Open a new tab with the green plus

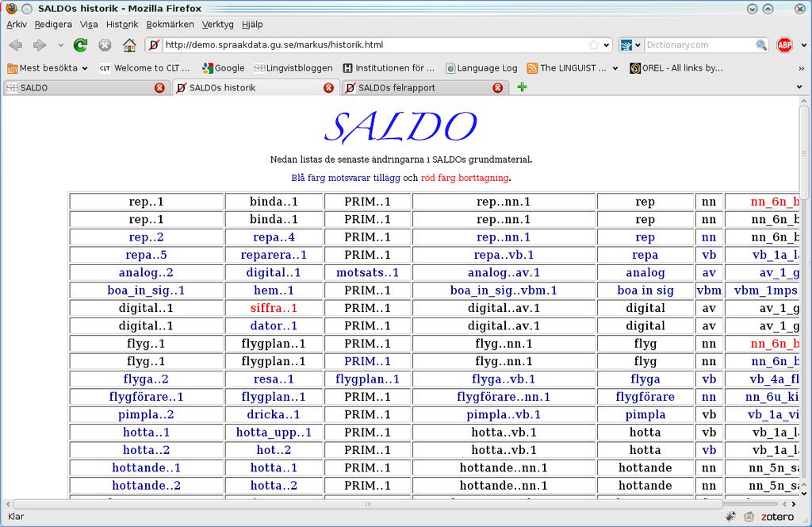pos(522,87)
